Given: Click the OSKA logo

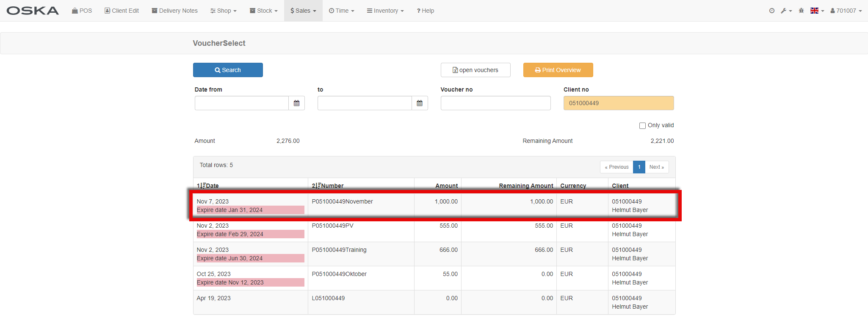Looking at the screenshot, I should pos(33,11).
